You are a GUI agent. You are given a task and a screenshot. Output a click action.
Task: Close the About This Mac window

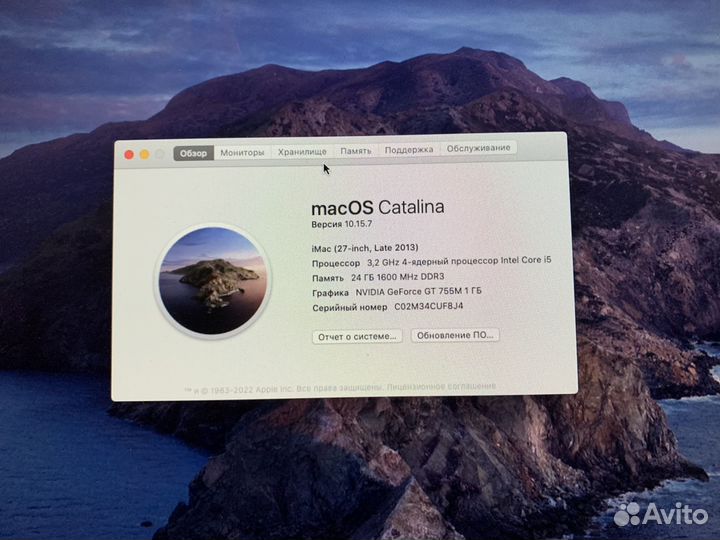pos(129,155)
